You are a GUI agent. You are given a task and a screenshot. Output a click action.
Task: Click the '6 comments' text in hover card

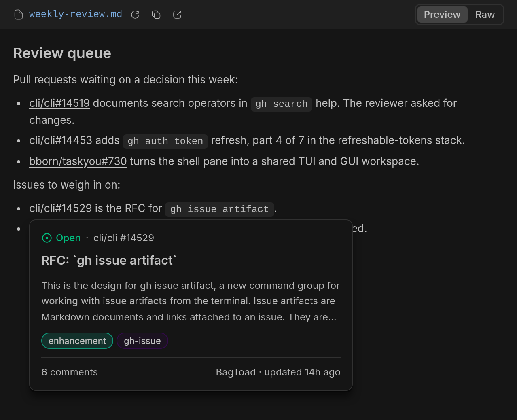70,372
